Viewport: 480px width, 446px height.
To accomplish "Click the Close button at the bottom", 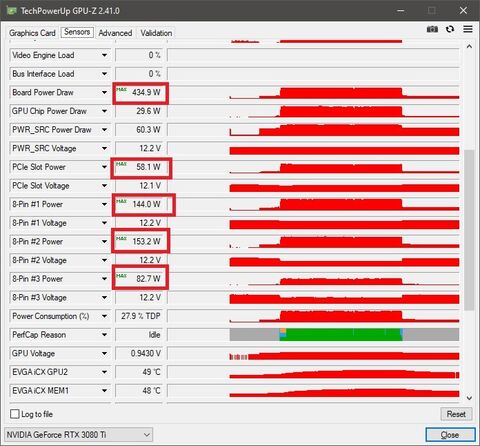I will [x=450, y=435].
